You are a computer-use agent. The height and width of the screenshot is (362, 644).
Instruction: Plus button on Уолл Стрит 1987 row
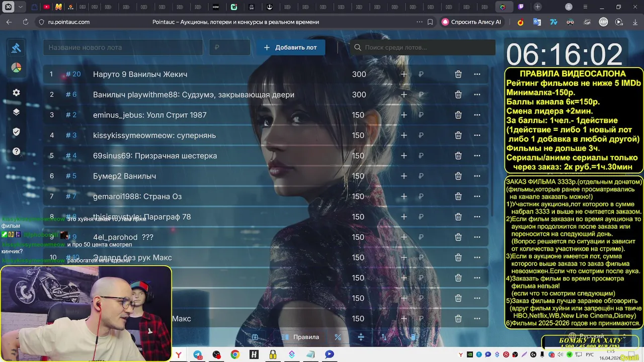pos(404,115)
